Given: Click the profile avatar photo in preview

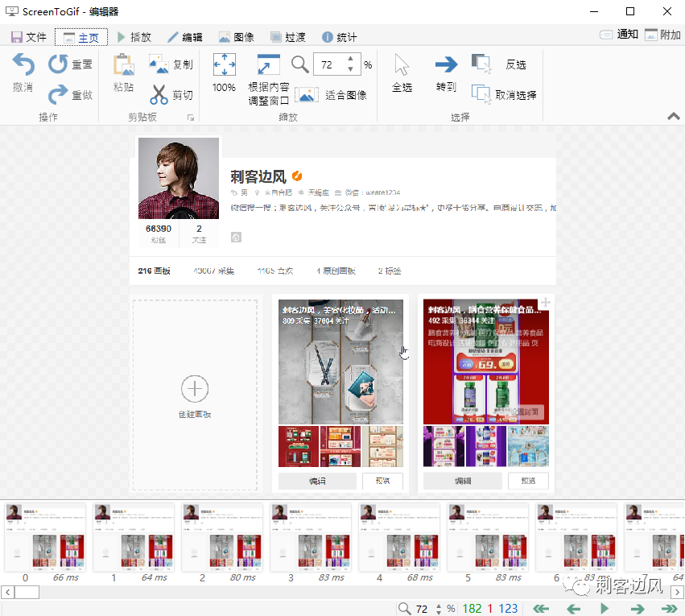Looking at the screenshot, I should [x=179, y=178].
